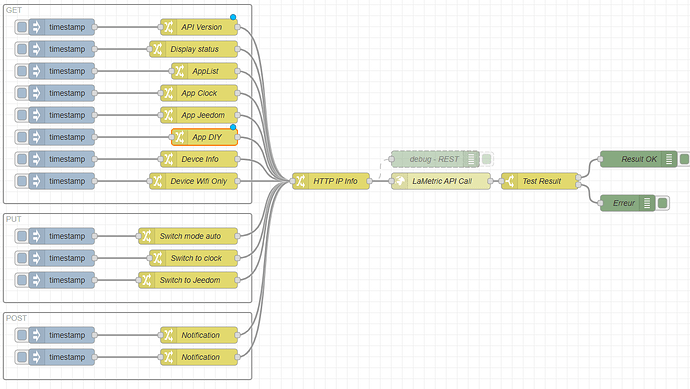
Task: Select the Switch mode auto node
Action: pos(188,236)
